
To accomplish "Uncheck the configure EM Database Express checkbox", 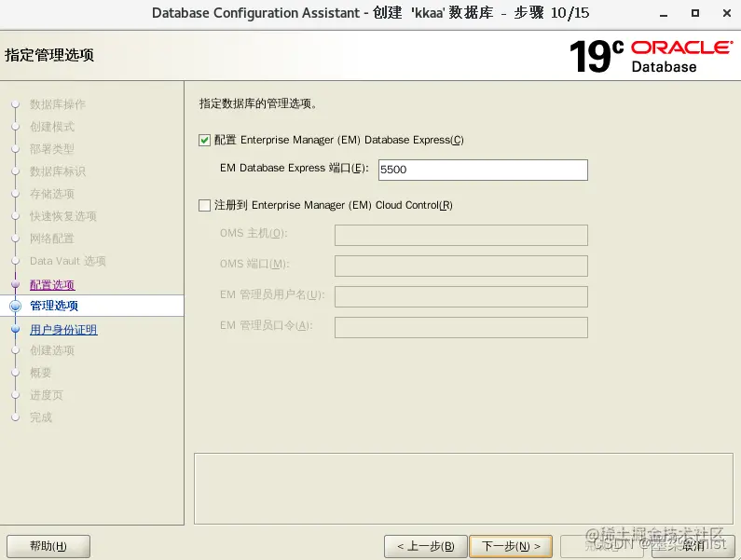I will pos(204,141).
